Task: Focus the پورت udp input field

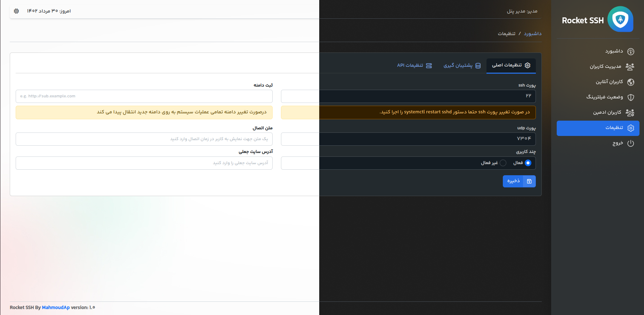Action: click(408, 139)
